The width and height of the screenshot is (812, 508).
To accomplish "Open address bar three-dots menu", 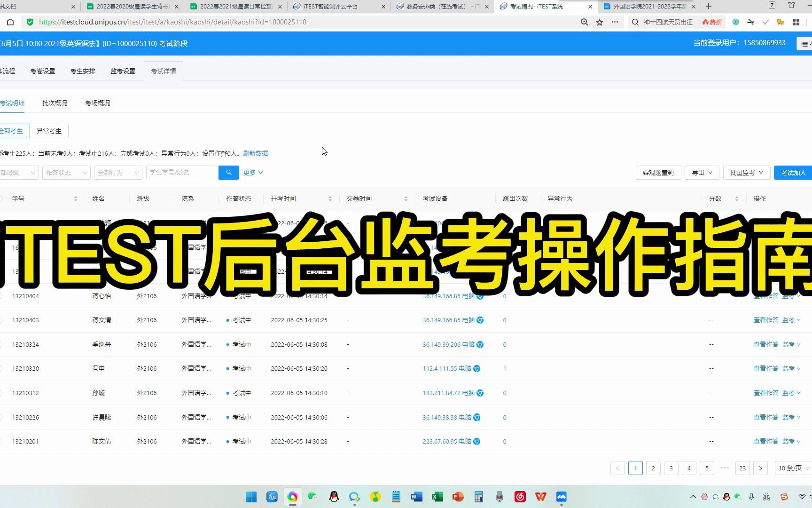I will [615, 22].
